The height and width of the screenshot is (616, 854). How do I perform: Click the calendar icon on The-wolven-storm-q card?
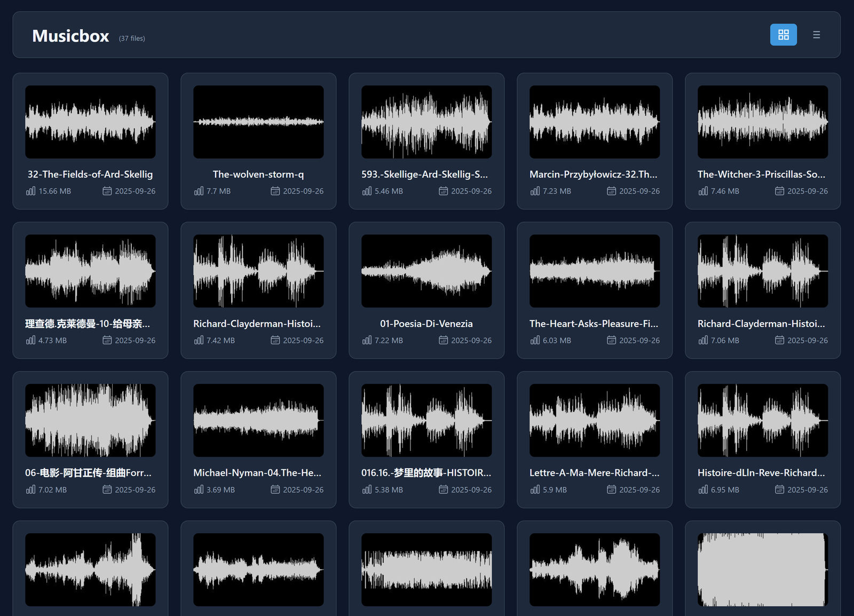276,190
